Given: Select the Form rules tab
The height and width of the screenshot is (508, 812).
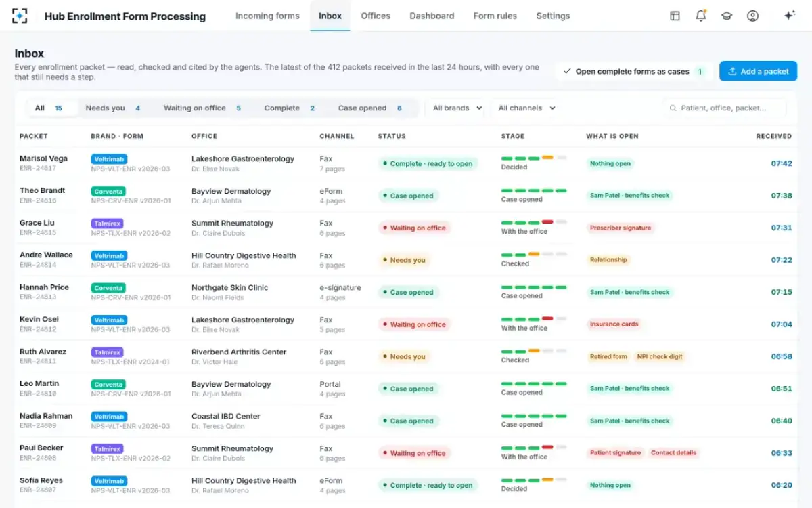Looking at the screenshot, I should [495, 16].
